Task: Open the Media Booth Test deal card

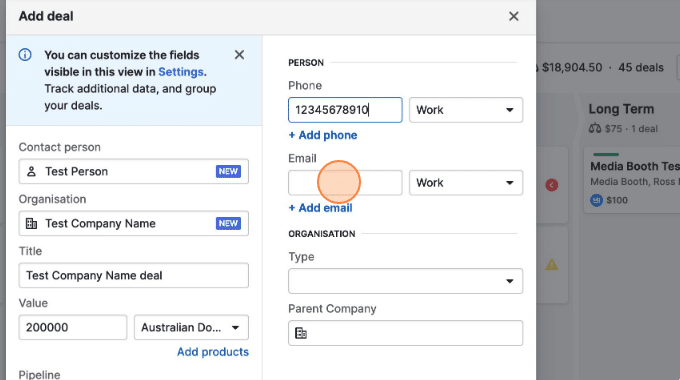Action: 632,180
